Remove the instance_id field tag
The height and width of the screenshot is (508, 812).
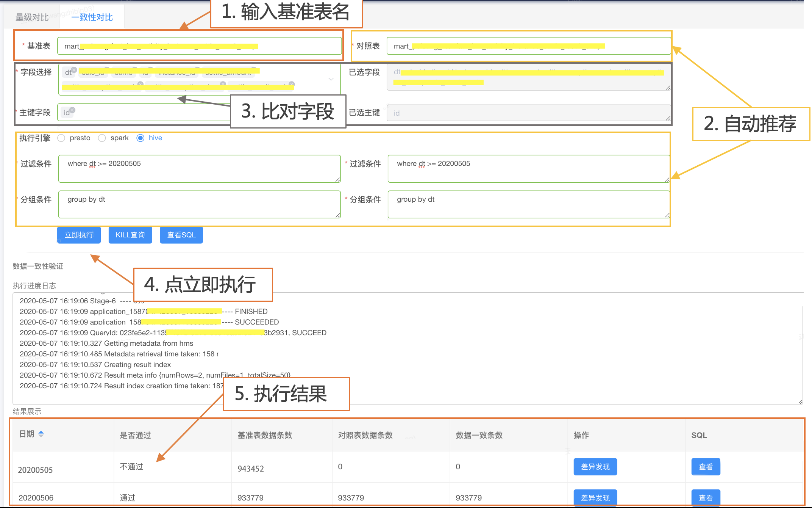coord(198,69)
